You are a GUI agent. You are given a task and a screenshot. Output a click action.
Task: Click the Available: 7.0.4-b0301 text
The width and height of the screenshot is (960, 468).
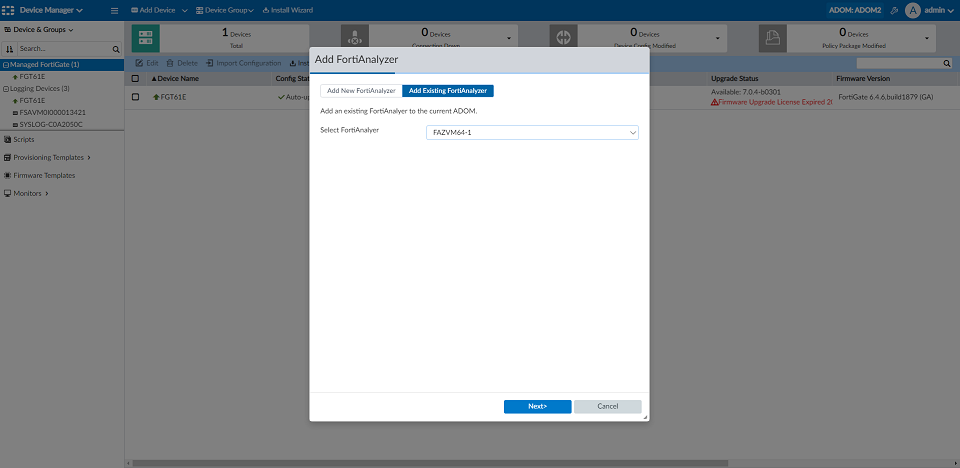tap(746, 92)
